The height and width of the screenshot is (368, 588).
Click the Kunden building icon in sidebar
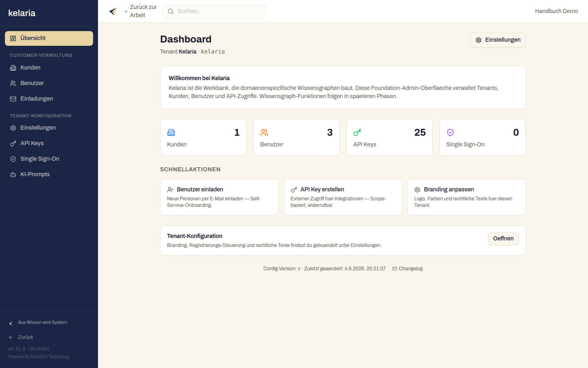pos(13,68)
